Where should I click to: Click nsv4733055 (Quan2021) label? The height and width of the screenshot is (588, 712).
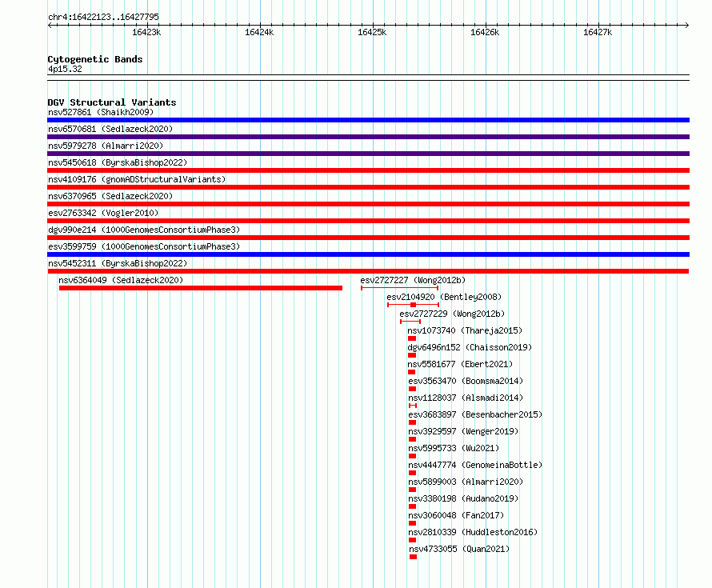click(x=459, y=549)
